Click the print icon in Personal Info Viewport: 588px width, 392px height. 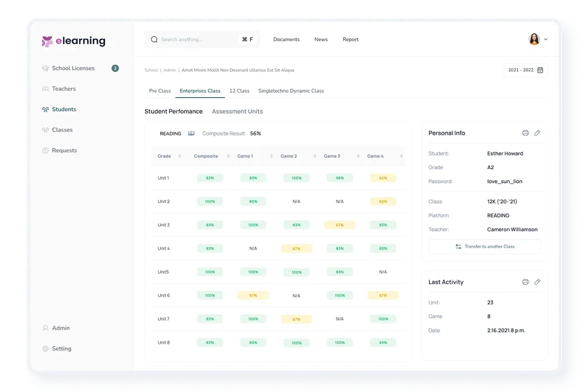(525, 133)
